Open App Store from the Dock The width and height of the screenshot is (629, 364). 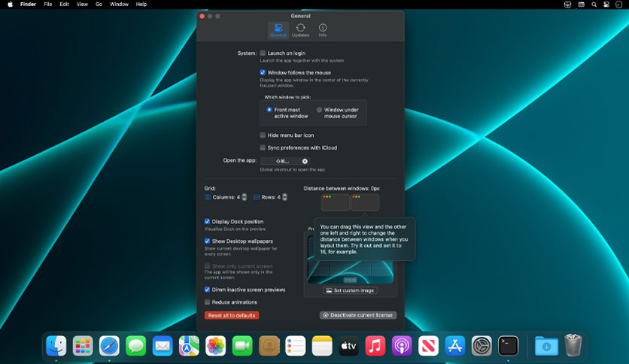(455, 345)
